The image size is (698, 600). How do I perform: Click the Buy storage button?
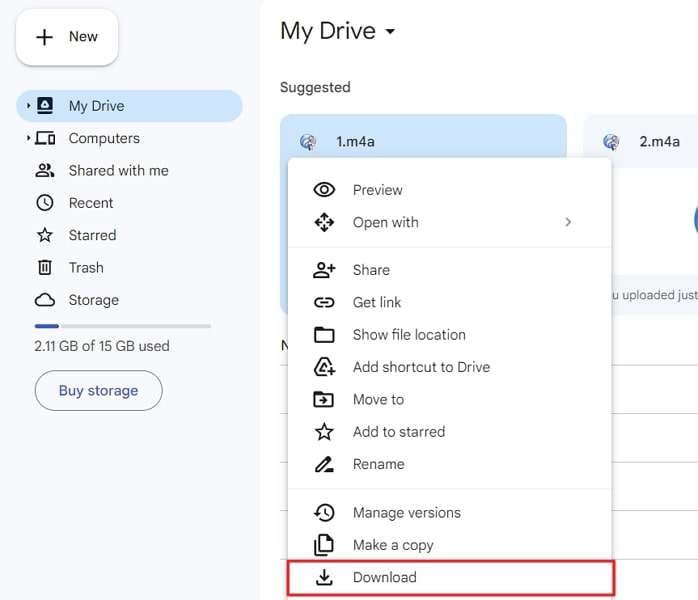pyautogui.click(x=98, y=390)
